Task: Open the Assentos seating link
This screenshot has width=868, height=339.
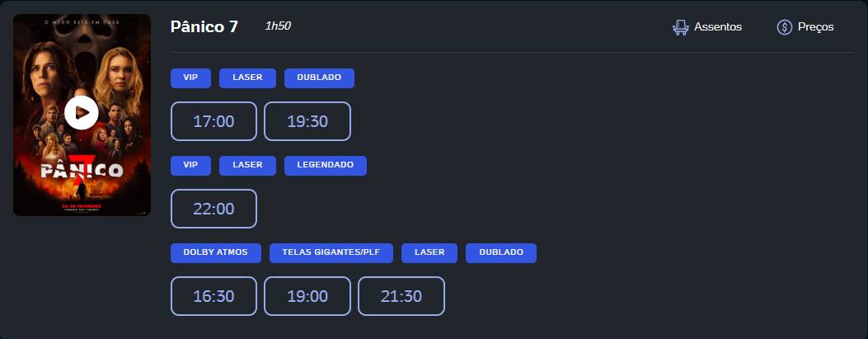Action: pos(717,27)
